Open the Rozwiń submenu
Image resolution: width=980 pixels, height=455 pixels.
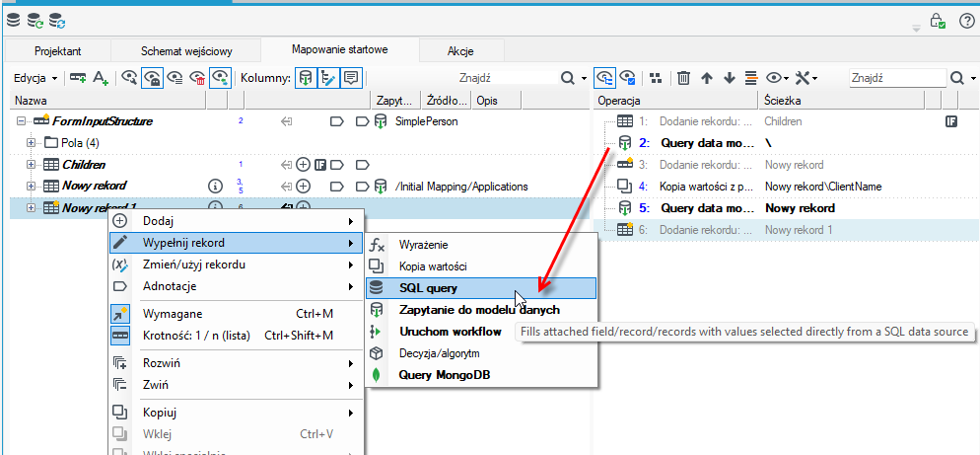[236, 363]
